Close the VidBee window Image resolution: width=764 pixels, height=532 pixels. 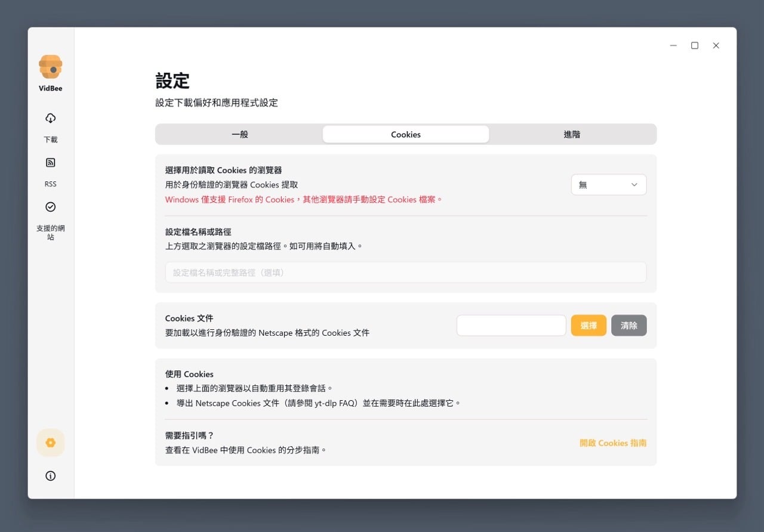click(x=716, y=45)
